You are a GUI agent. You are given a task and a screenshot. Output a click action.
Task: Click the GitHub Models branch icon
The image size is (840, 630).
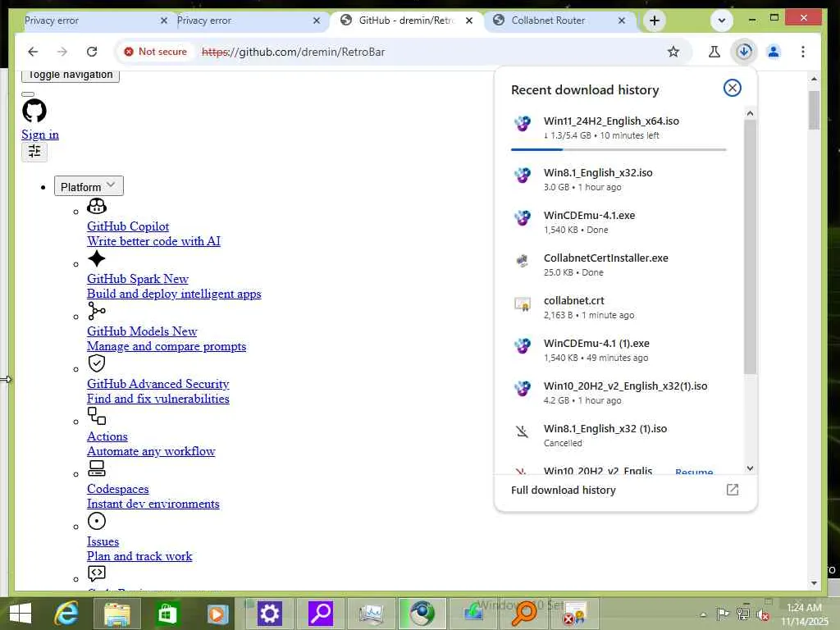pyautogui.click(x=97, y=311)
